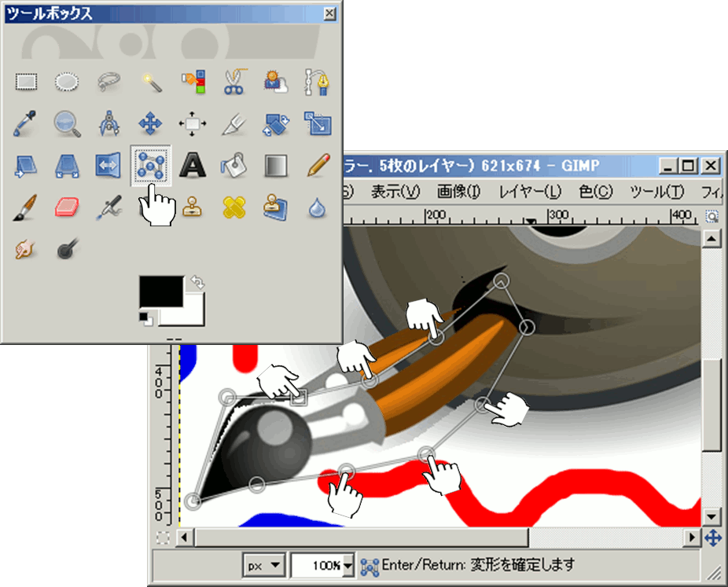
Task: Select the Bucket Fill tool
Action: coord(233,165)
